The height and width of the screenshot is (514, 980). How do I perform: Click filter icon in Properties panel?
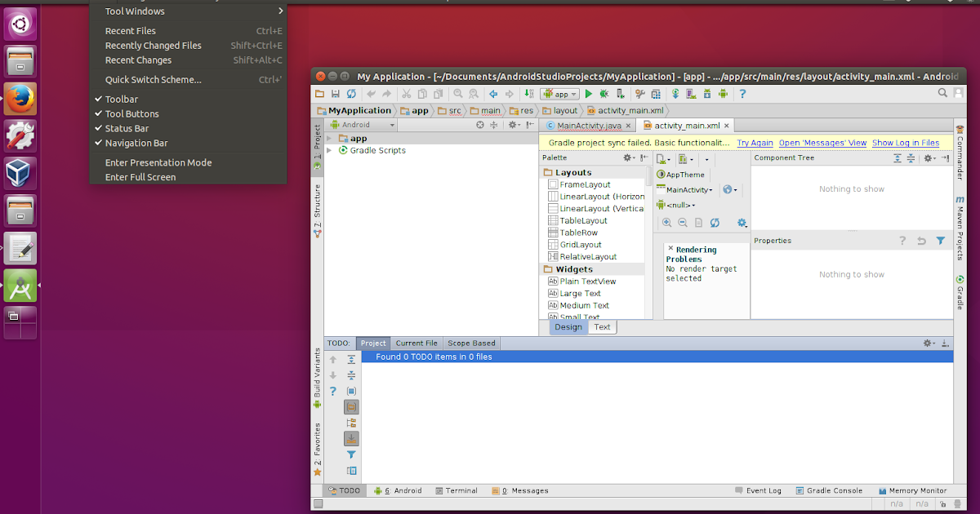point(941,241)
